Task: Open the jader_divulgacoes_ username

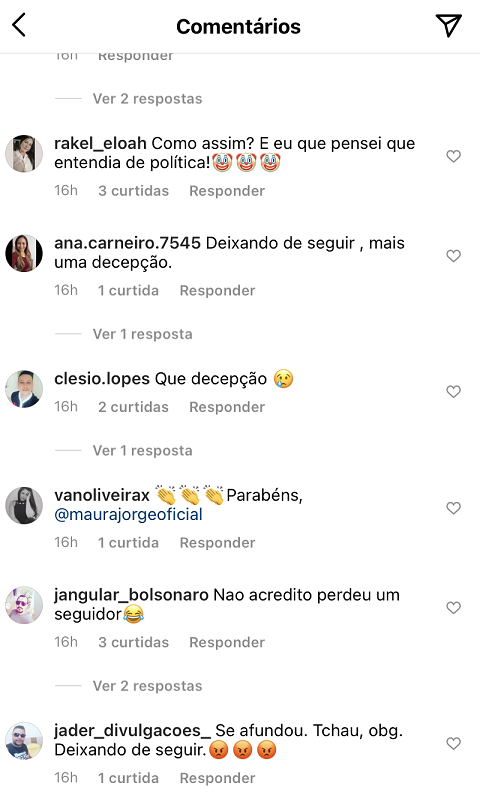Action: click(x=132, y=731)
